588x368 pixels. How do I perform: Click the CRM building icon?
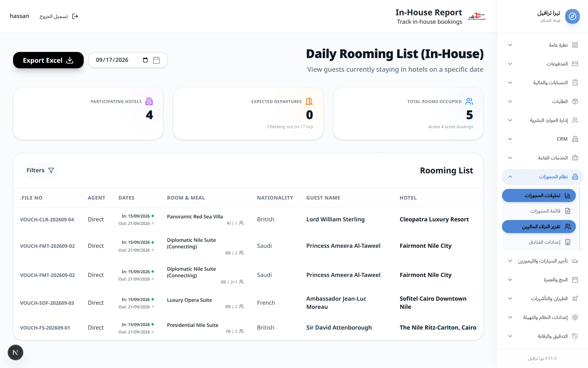pos(575,139)
